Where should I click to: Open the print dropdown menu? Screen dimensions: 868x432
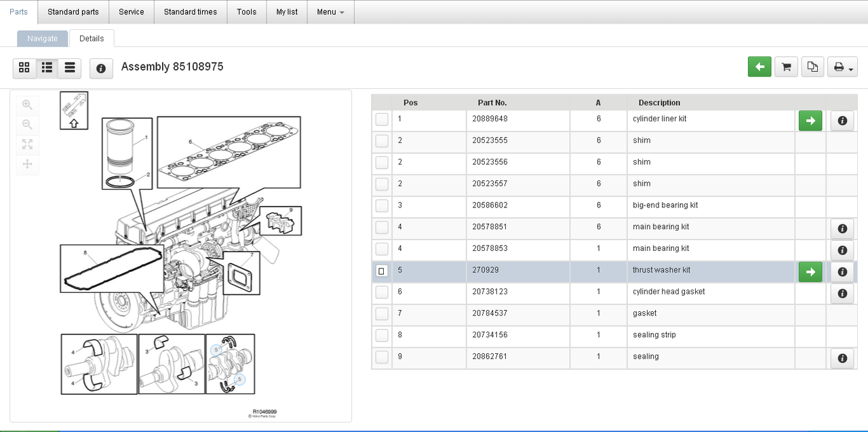(x=842, y=66)
